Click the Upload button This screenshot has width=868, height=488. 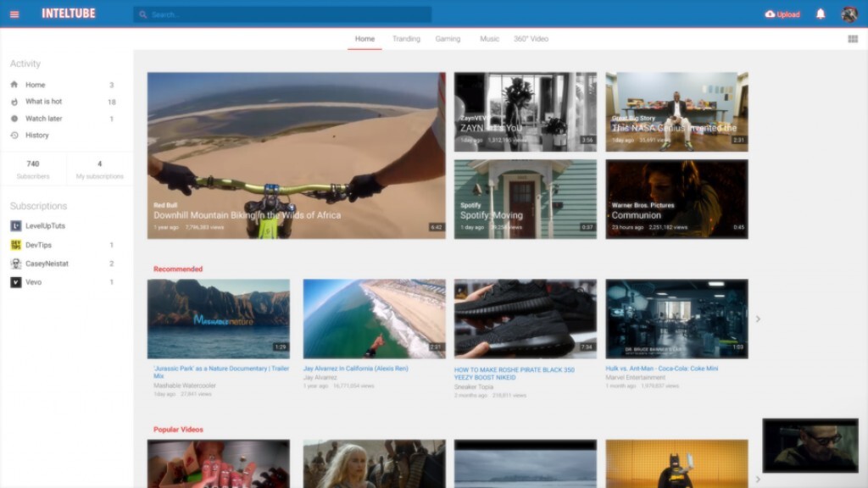coord(782,14)
